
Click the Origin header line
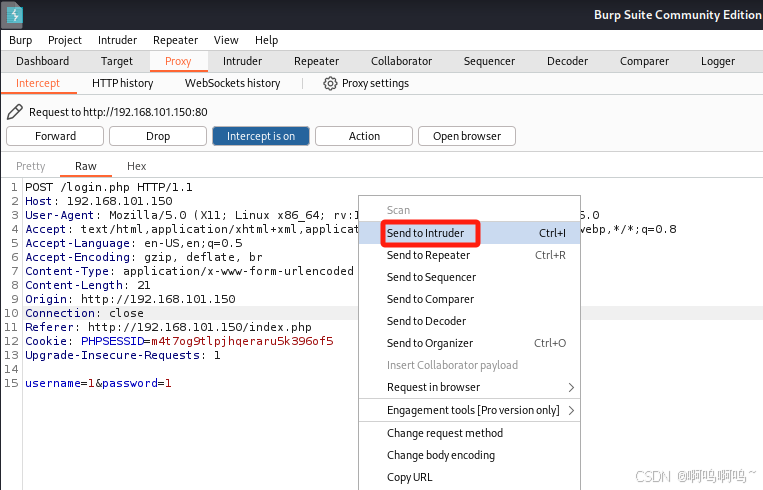[x=130, y=299]
